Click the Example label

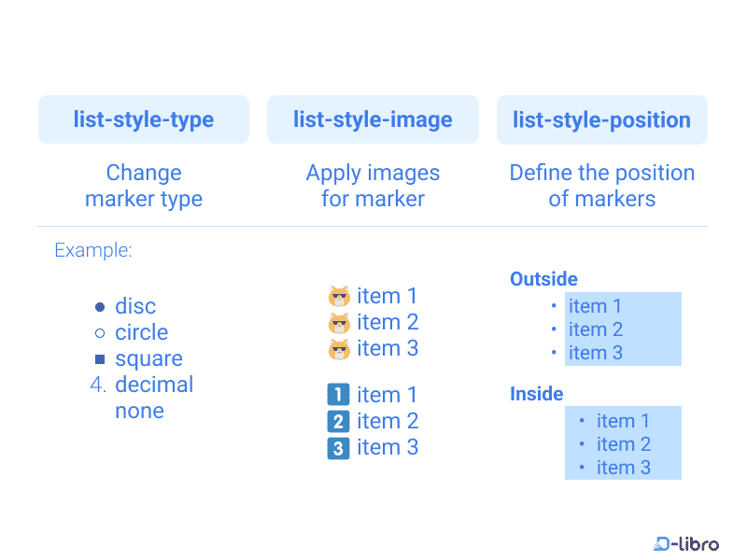point(93,250)
